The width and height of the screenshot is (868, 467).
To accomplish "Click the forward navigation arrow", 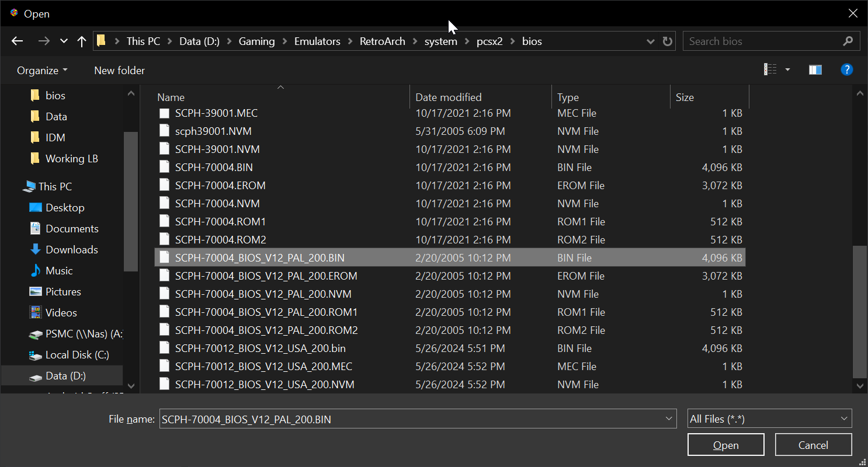I will click(x=43, y=41).
